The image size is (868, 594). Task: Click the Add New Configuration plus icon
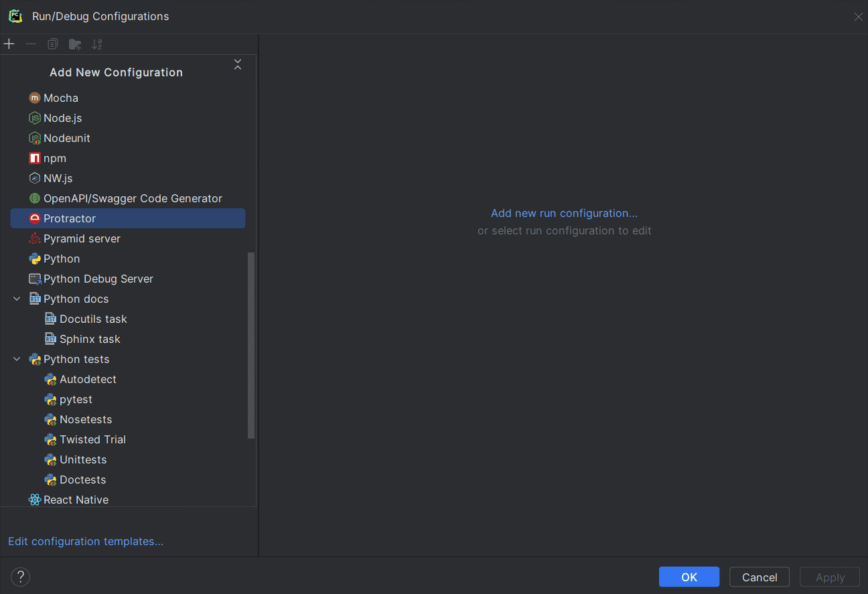click(9, 44)
